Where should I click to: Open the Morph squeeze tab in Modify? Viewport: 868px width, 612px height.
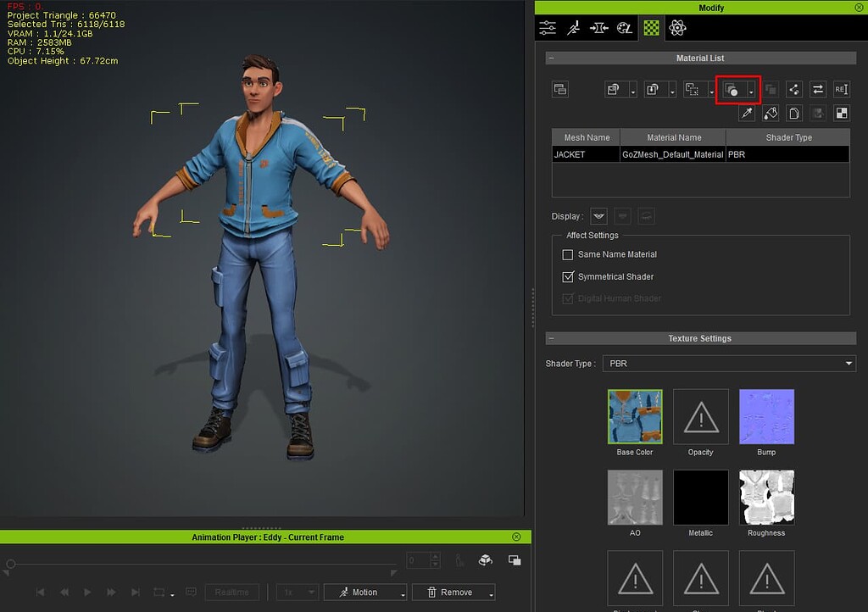click(x=599, y=28)
